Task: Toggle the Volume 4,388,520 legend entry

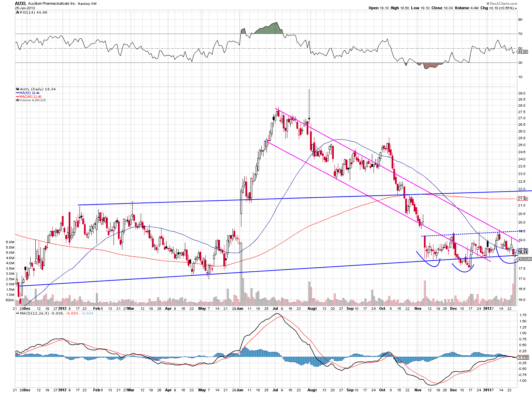Action: [x=31, y=100]
